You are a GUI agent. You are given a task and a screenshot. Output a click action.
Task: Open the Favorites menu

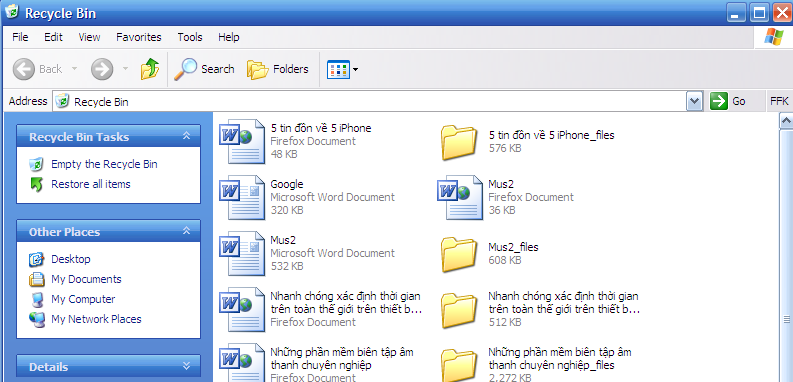pos(139,37)
